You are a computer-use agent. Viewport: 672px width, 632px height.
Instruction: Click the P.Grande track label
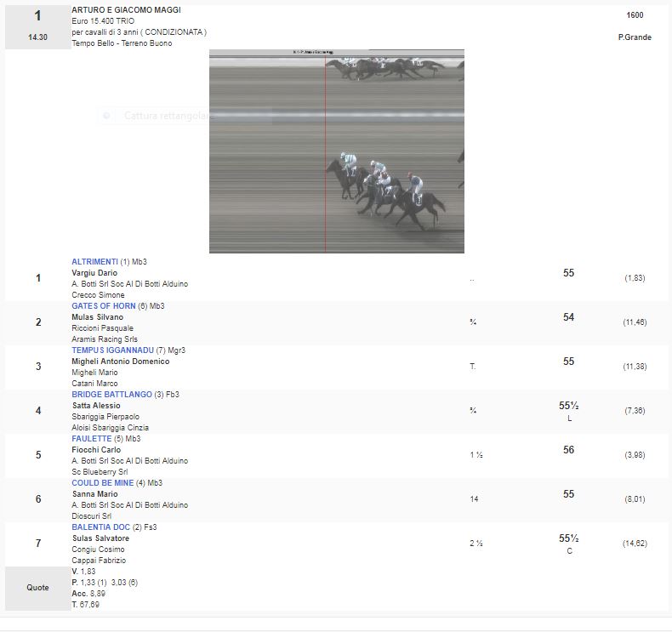[635, 37]
